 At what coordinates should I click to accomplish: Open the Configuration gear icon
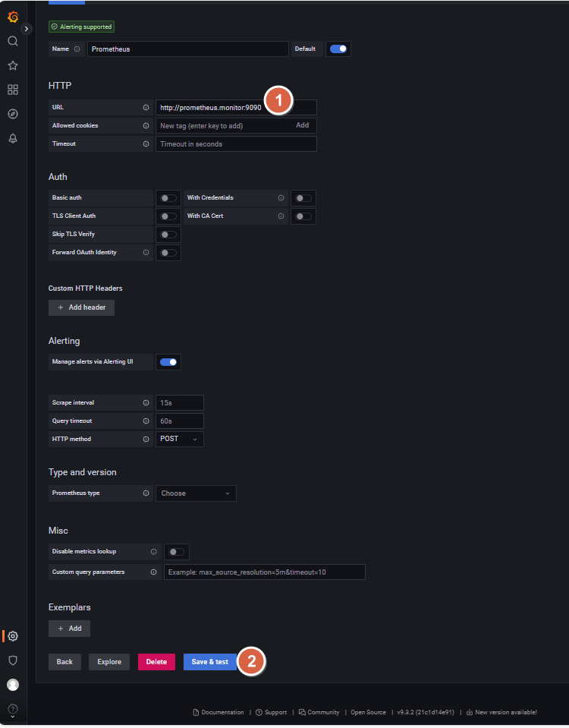13,636
